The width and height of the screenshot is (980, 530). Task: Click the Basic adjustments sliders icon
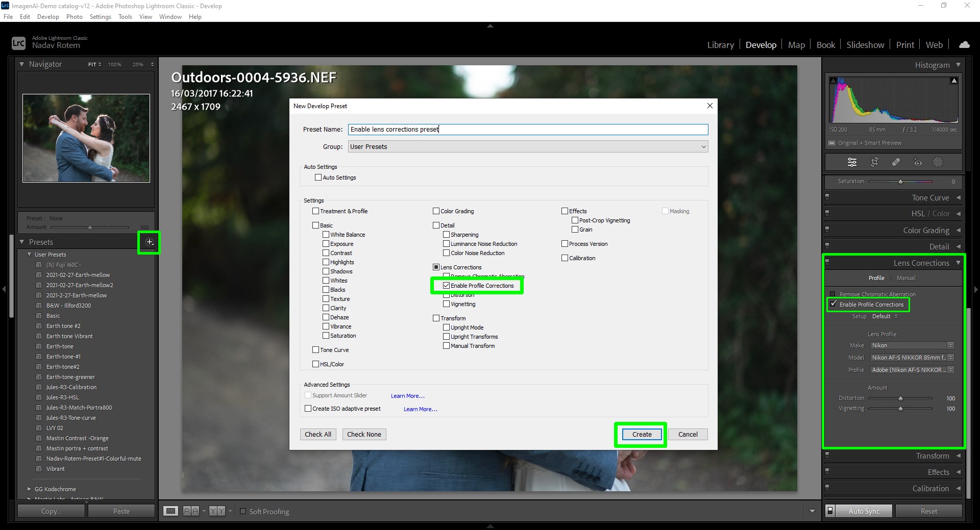pos(852,162)
